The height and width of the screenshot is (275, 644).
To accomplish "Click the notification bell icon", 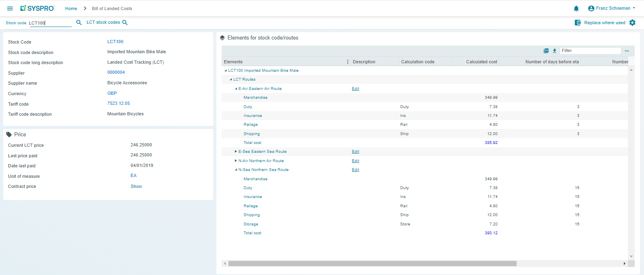I will (x=576, y=8).
